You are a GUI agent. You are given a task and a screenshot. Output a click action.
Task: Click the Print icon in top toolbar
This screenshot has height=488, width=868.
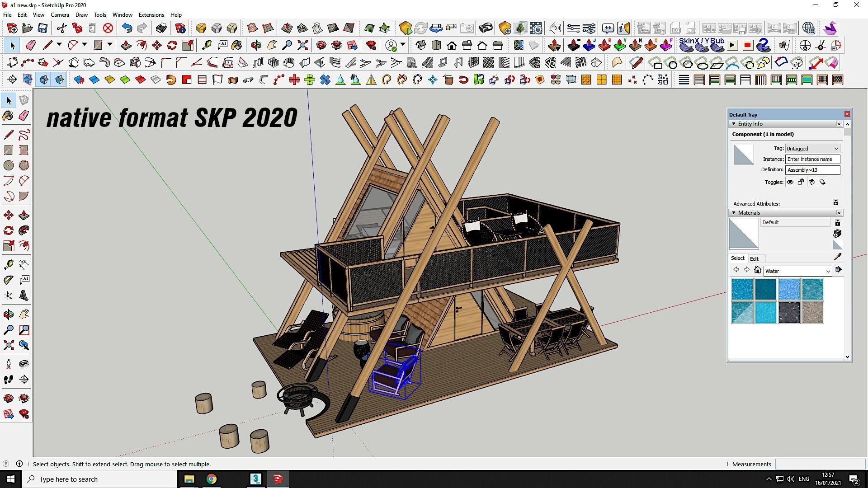coord(161,28)
